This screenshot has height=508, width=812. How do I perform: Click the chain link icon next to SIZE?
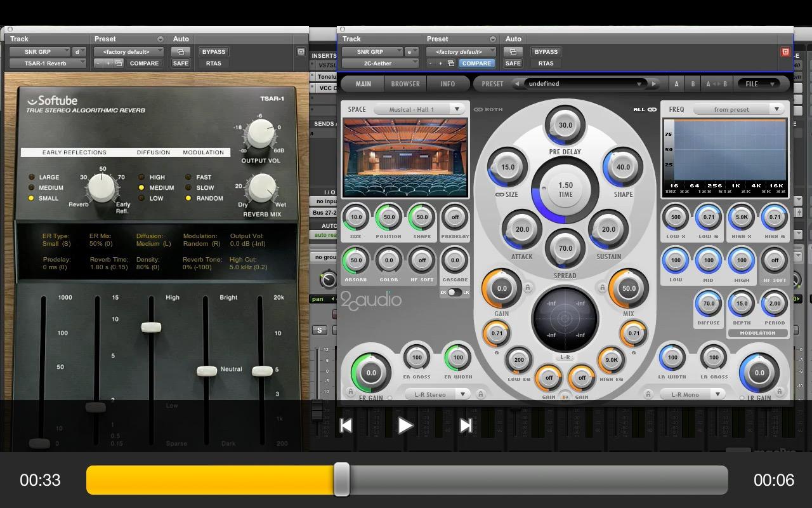[499, 194]
